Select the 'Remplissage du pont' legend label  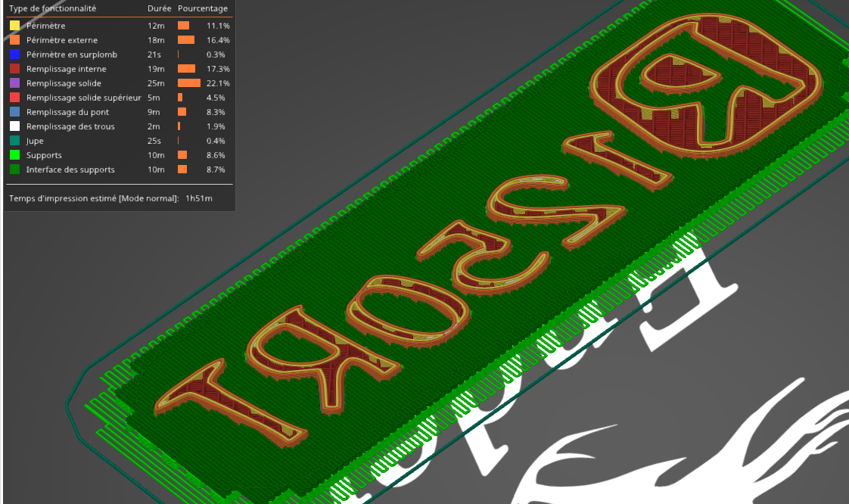tap(67, 112)
